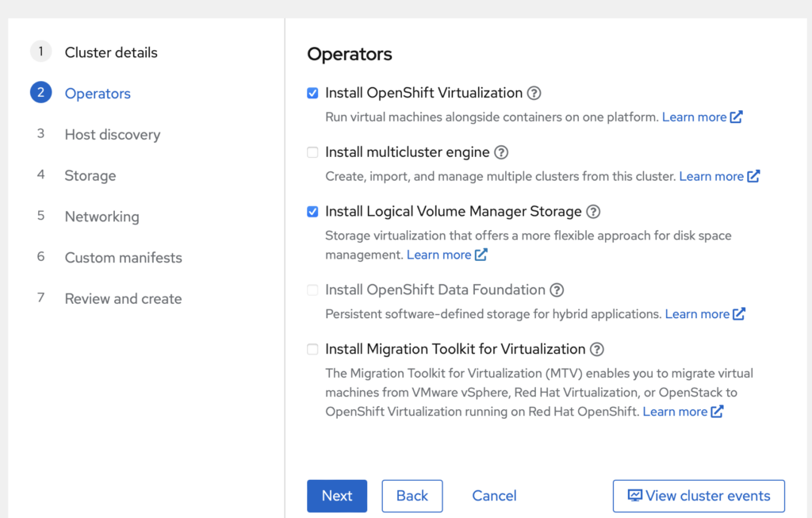
Task: Enable Install multicluster engine checkbox
Action: click(312, 152)
